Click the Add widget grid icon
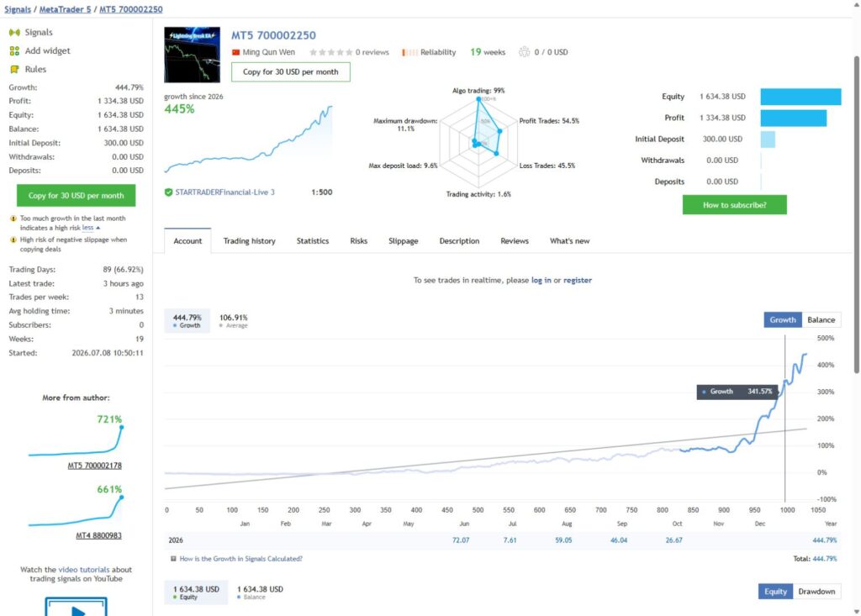Screen dimensions: 861x616 [14, 51]
